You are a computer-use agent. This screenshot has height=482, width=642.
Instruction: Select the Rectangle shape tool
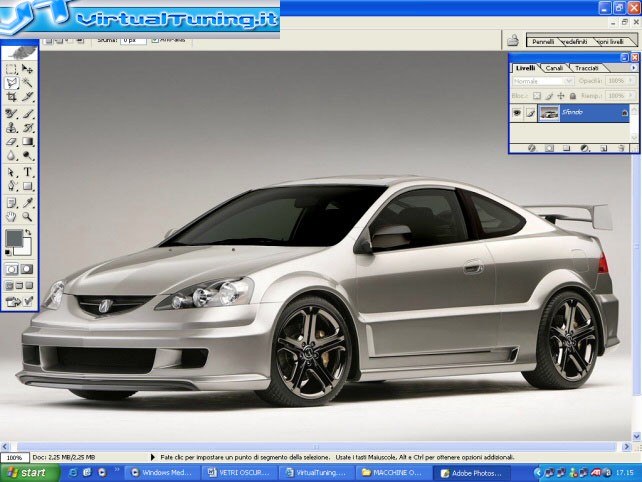coord(27,186)
